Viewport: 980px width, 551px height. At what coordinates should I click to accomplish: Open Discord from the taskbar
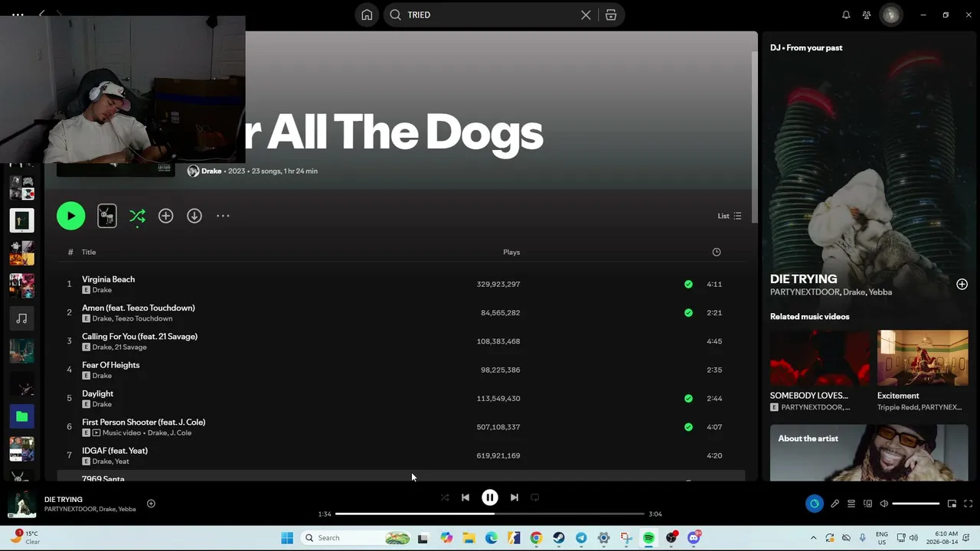click(x=694, y=538)
